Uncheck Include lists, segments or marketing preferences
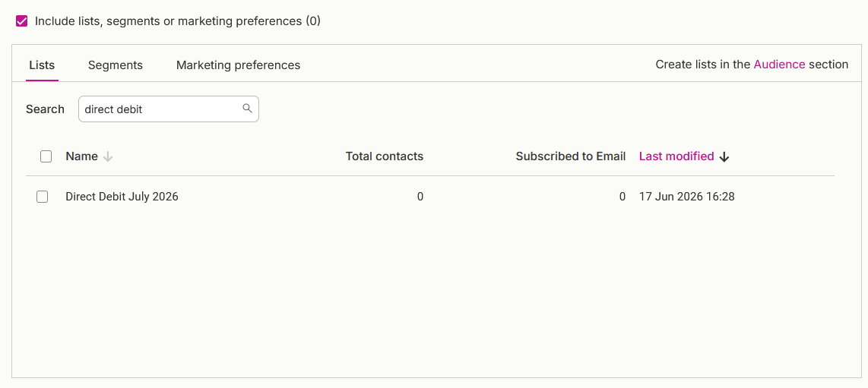This screenshot has height=388, width=868. point(22,21)
